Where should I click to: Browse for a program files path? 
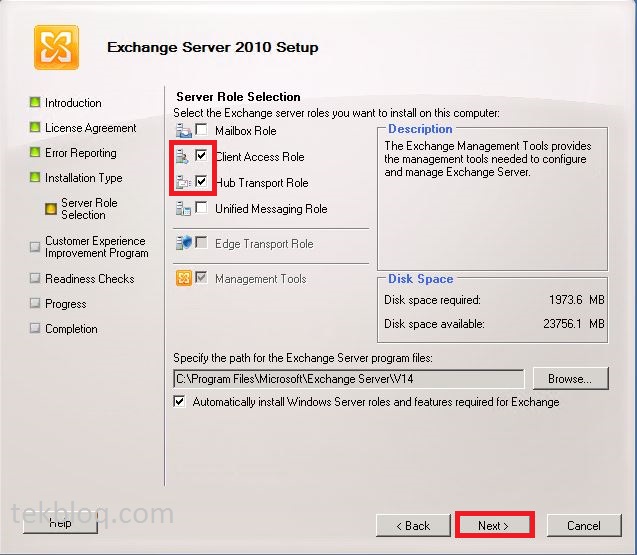click(570, 378)
